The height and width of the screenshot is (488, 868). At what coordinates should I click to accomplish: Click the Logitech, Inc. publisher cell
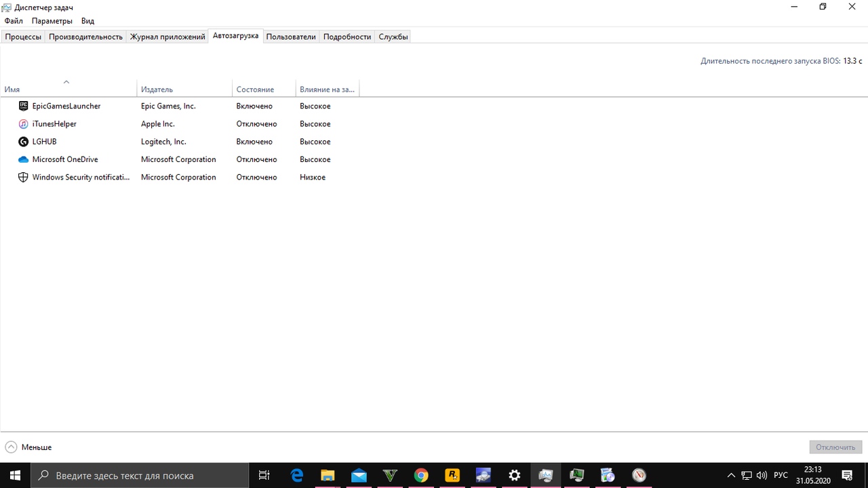[163, 142]
